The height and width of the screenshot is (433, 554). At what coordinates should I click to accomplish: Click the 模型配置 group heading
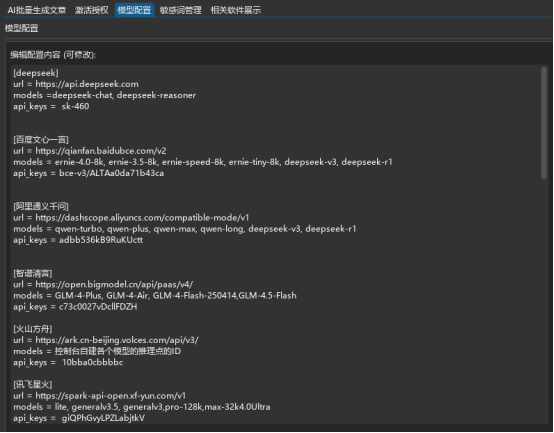[22, 28]
